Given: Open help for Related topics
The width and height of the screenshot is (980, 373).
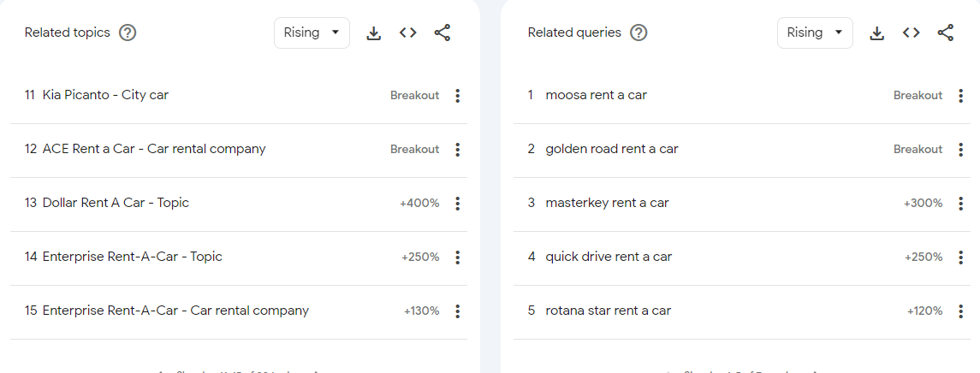Looking at the screenshot, I should 128,33.
